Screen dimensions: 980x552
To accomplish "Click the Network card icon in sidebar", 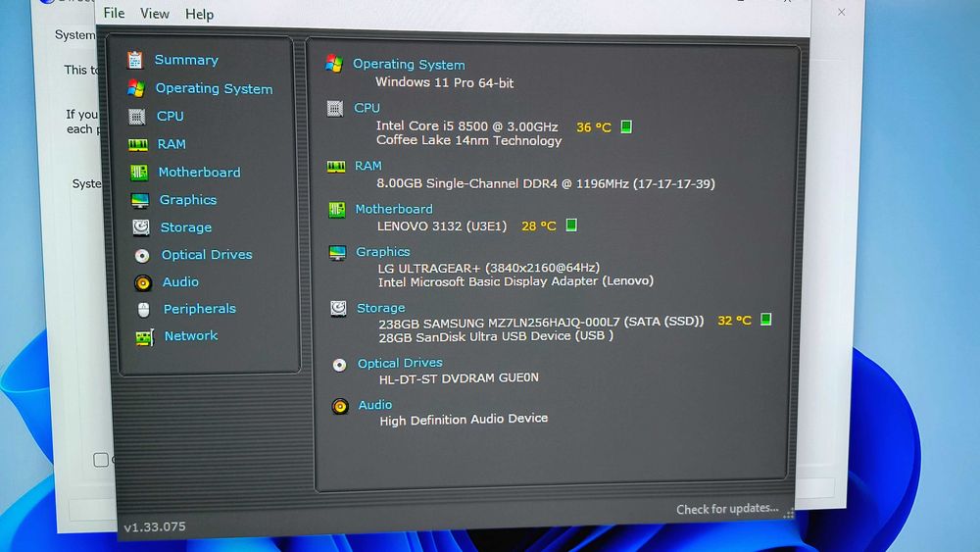I will [x=144, y=337].
